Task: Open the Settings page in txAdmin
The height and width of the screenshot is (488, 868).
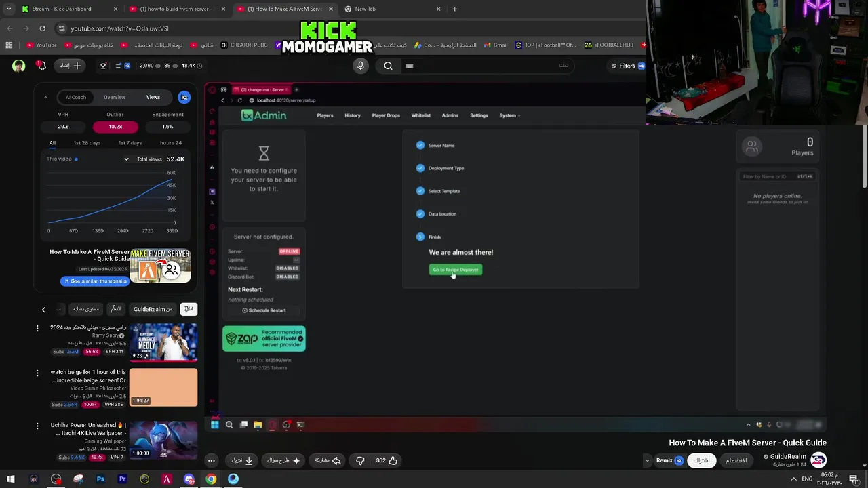Action: (x=479, y=115)
